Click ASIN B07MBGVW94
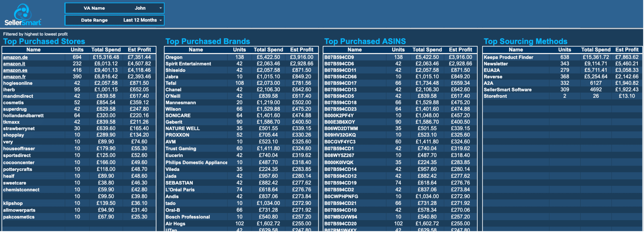The width and height of the screenshot is (644, 232). (x=341, y=217)
